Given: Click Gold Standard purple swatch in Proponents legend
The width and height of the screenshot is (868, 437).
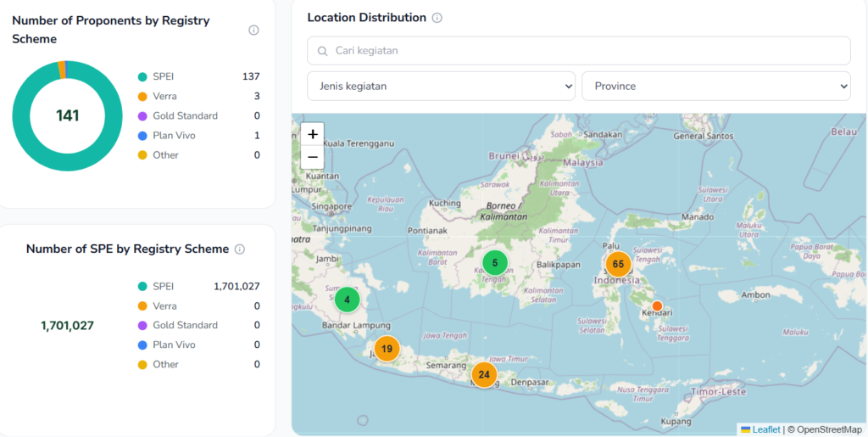Looking at the screenshot, I should [142, 116].
